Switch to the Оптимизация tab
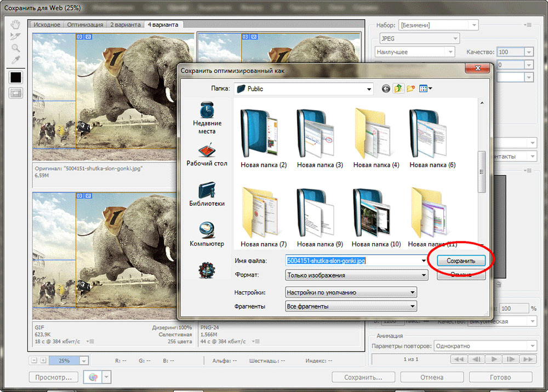 tap(85, 25)
